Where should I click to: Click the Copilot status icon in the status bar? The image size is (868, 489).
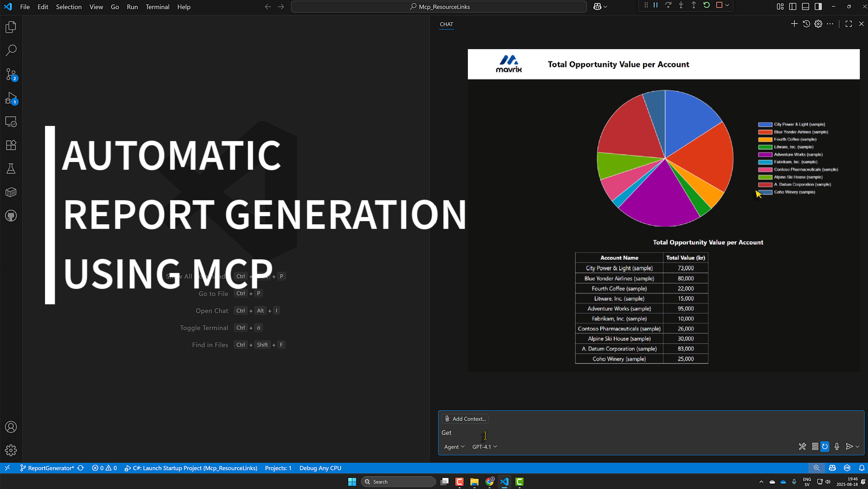tap(833, 468)
